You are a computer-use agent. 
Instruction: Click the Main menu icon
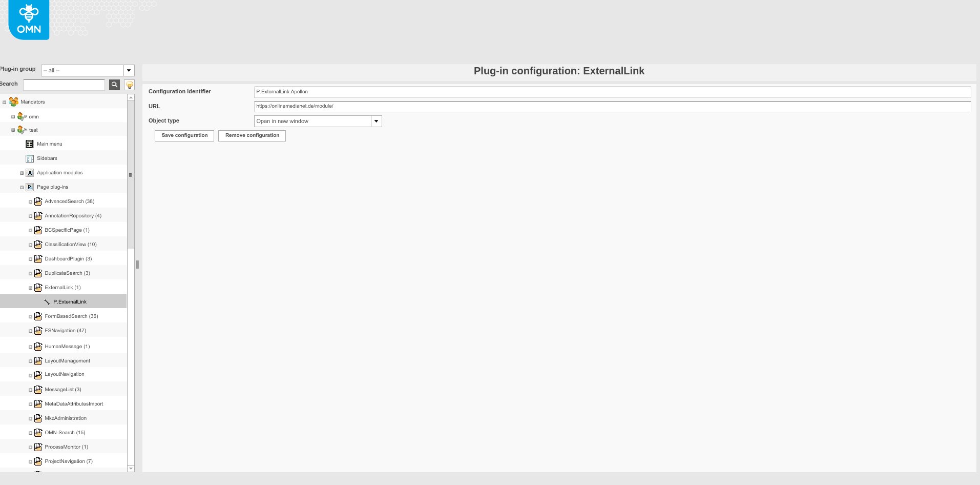click(30, 144)
